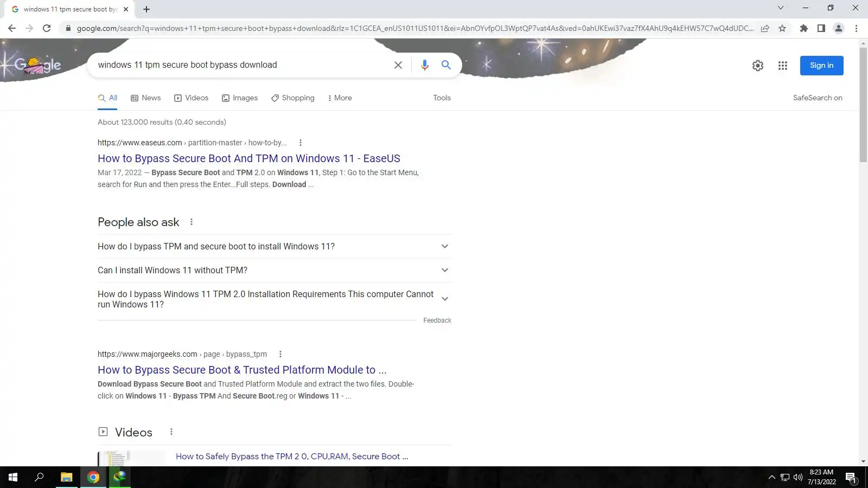
Task: Open MajorGeeks Bypass Secure Boot result
Action: pos(242,370)
